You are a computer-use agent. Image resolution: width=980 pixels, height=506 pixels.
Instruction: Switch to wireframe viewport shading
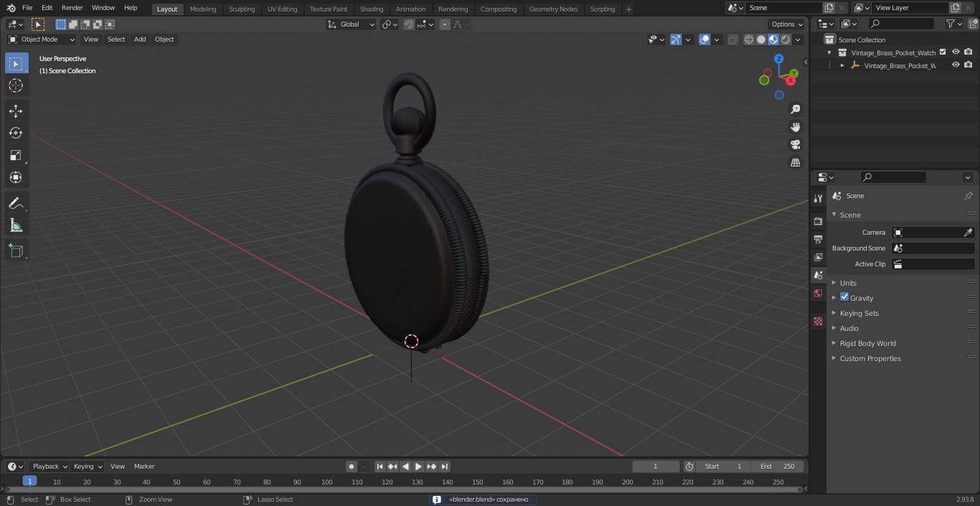tap(748, 39)
